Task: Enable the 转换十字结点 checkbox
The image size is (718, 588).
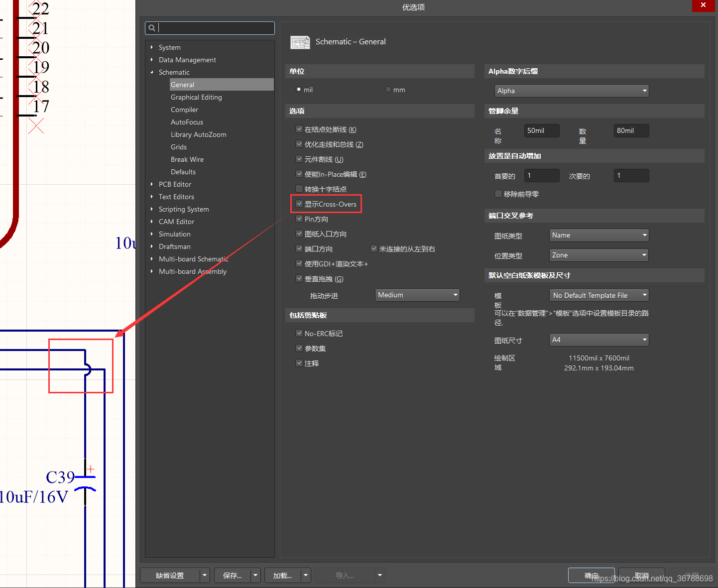Action: click(299, 189)
